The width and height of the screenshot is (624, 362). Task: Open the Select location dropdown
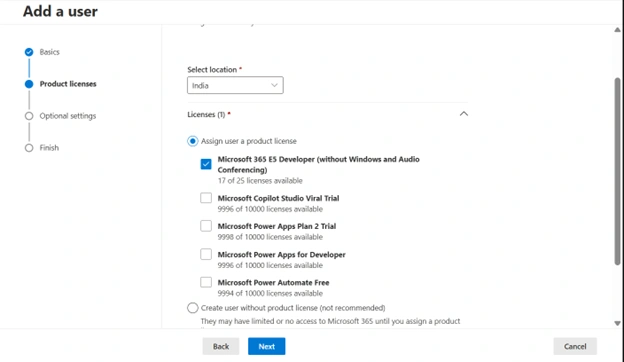[x=235, y=85]
